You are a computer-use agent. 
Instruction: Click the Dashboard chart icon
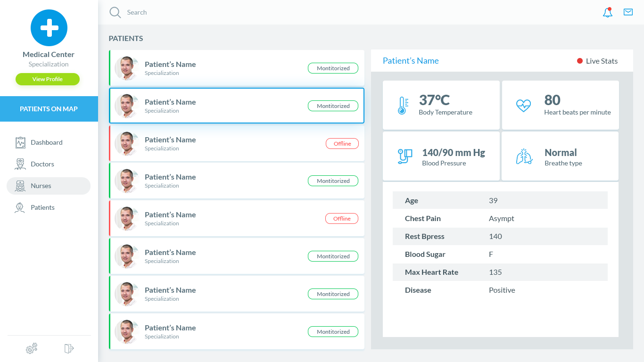[x=20, y=142]
